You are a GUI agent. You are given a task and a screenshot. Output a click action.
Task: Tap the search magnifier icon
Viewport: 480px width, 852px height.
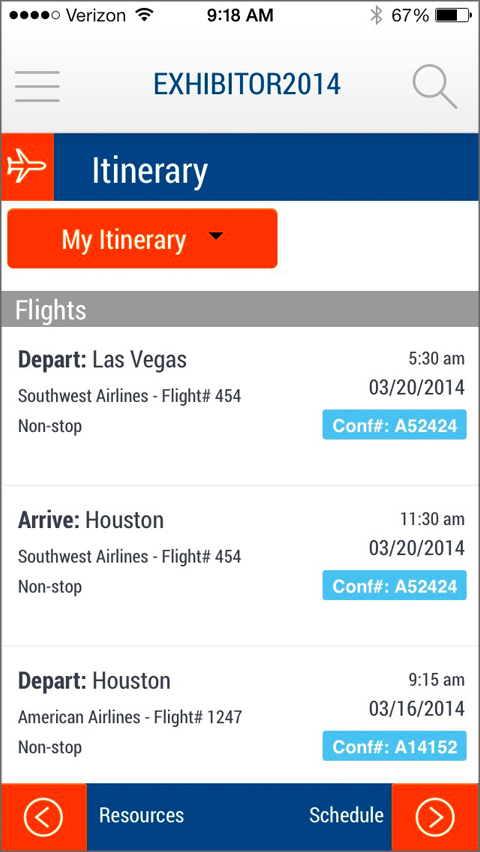pyautogui.click(x=434, y=87)
